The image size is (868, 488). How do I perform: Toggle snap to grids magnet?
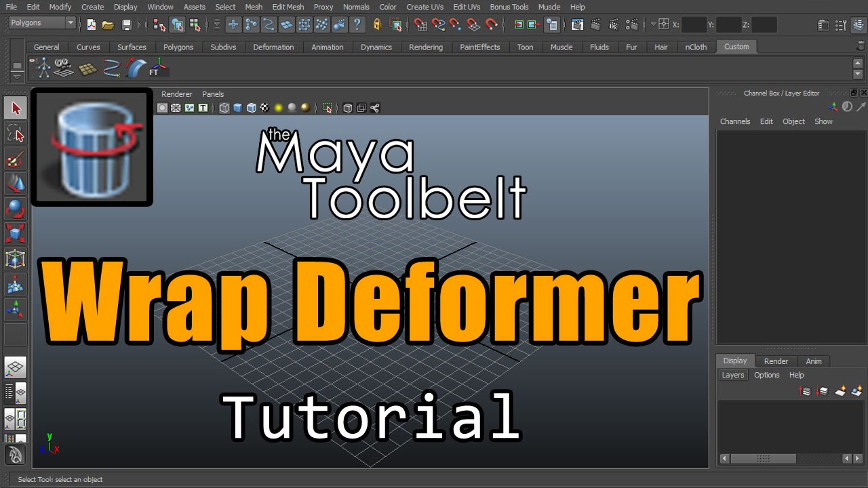pyautogui.click(x=421, y=25)
